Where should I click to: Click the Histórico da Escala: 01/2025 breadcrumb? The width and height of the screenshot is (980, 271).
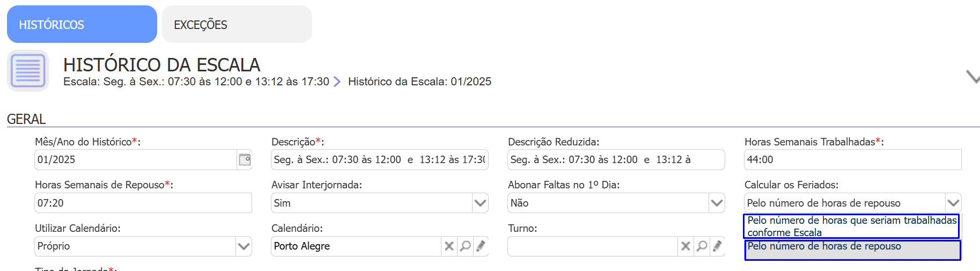[x=419, y=82]
